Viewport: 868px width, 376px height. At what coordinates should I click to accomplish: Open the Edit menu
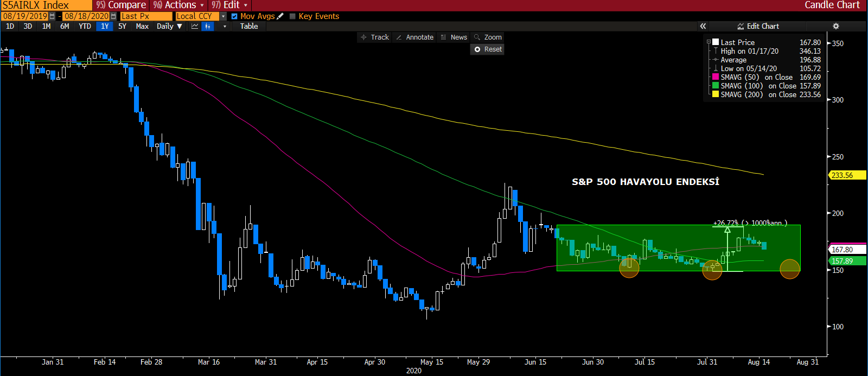point(229,5)
